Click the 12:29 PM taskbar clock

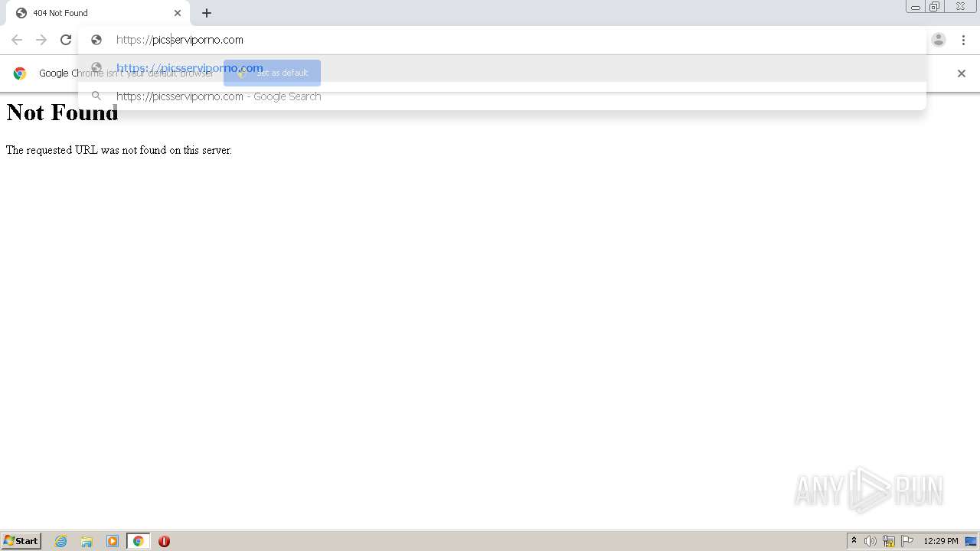pyautogui.click(x=941, y=541)
